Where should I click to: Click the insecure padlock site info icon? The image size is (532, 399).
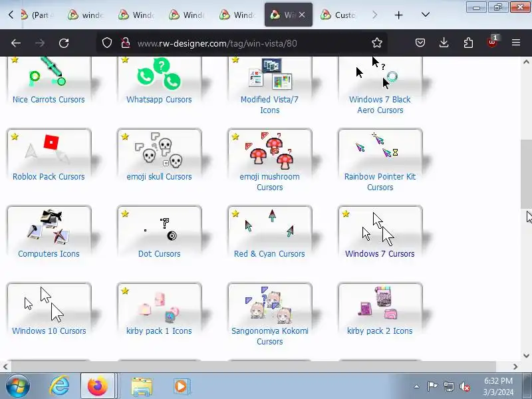pyautogui.click(x=126, y=43)
